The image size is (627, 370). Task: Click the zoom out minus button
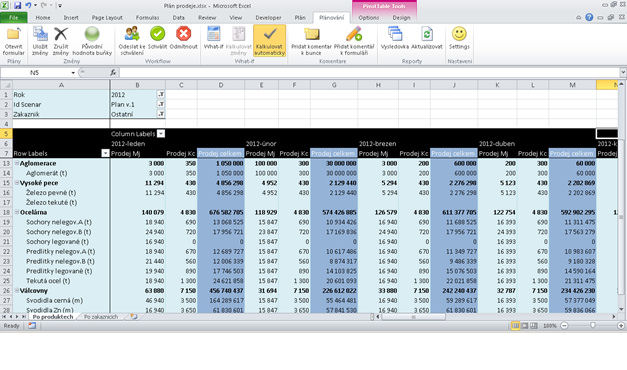(x=564, y=326)
